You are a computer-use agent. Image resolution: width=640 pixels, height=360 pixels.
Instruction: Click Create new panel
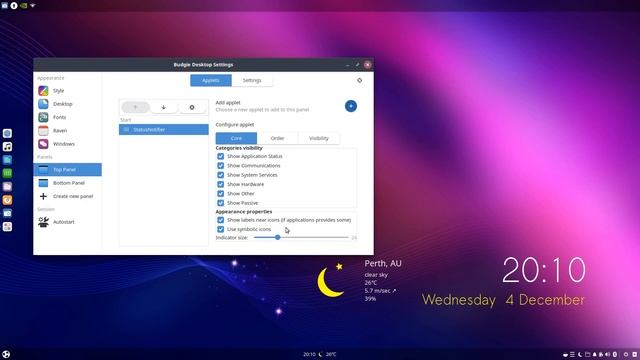(x=67, y=196)
